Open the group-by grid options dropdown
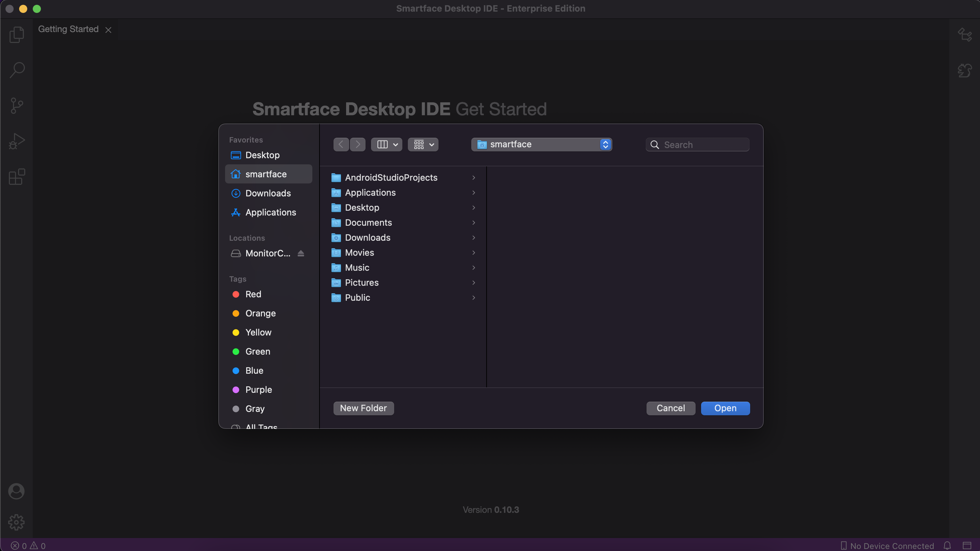Viewport: 980px width, 551px height. pos(423,145)
